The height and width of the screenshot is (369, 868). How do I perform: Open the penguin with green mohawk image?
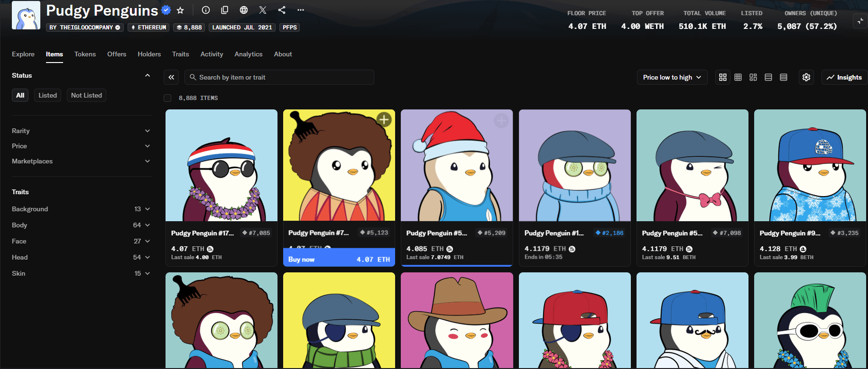(810, 320)
